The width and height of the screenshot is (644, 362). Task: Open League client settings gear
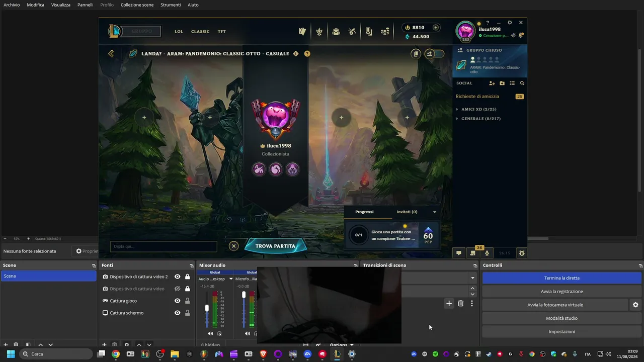[x=510, y=23]
